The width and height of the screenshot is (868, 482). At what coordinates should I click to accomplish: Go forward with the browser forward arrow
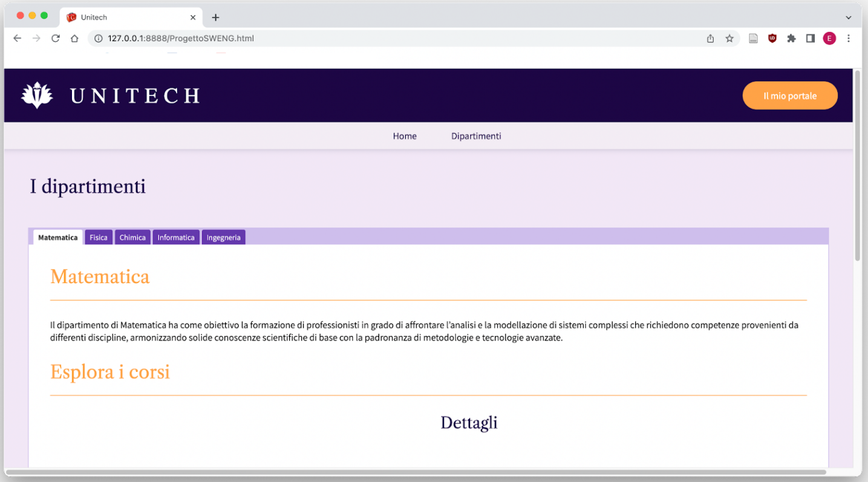tap(36, 38)
